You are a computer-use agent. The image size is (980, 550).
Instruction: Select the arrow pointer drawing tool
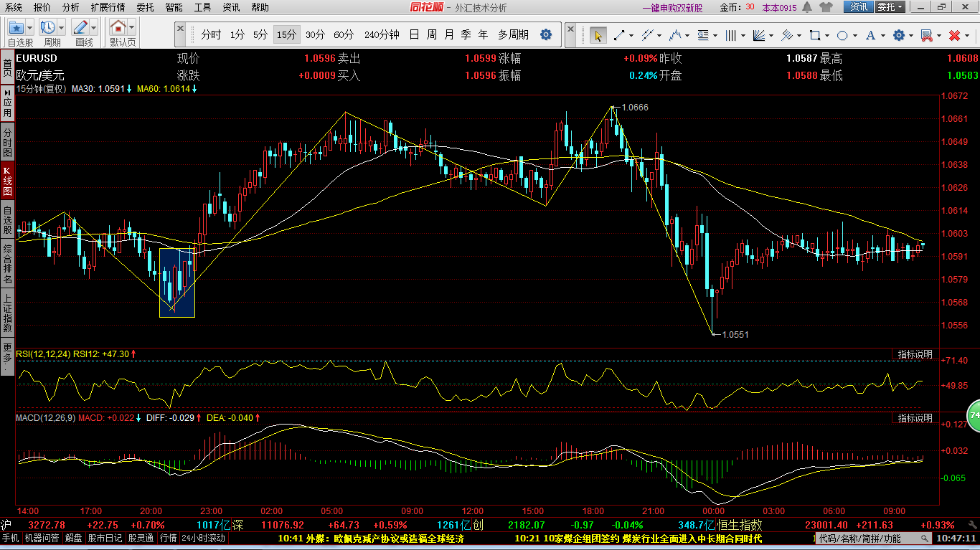click(x=598, y=35)
